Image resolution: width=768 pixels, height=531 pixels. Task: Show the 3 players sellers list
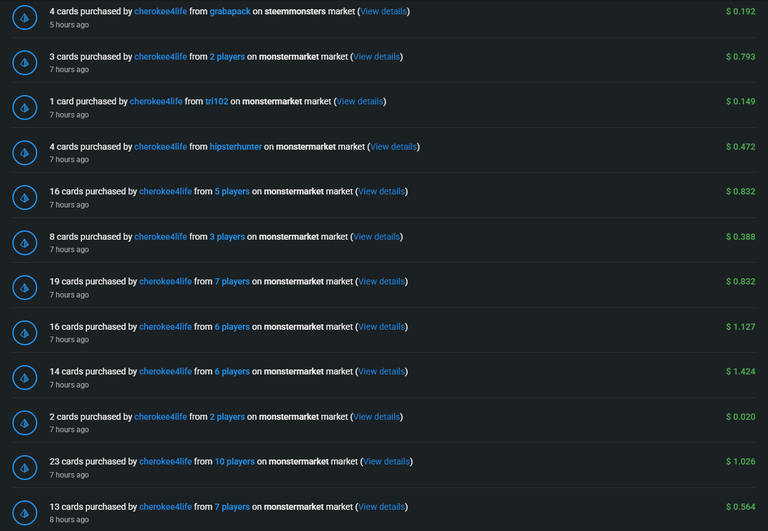[227, 237]
